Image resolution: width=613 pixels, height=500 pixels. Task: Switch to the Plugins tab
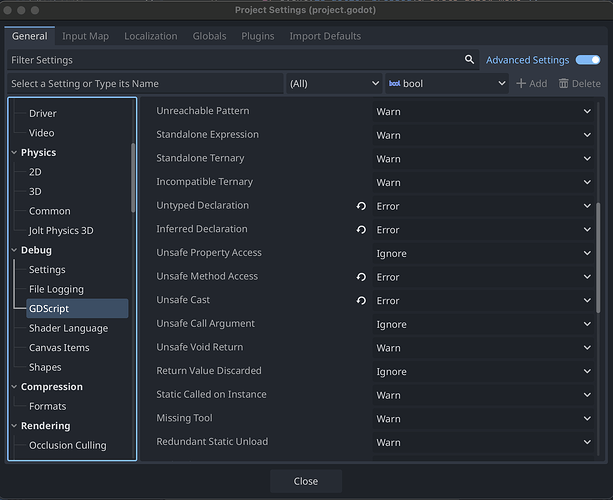pyautogui.click(x=258, y=36)
